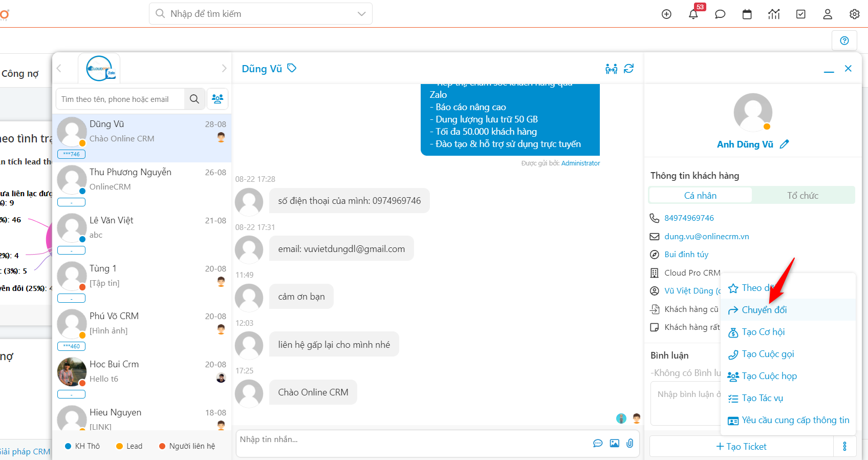This screenshot has width=868, height=460.
Task: Click the tag icon next to Dũng Vũ
Action: (x=292, y=68)
